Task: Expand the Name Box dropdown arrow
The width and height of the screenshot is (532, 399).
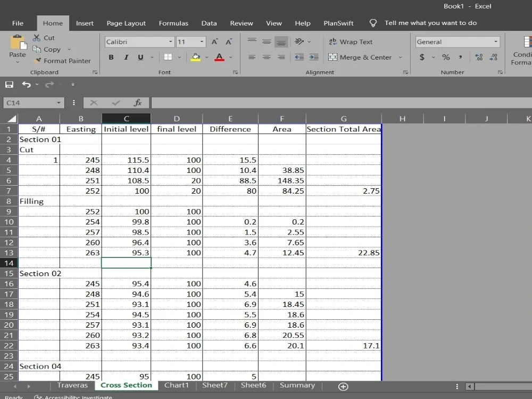Action: [59, 103]
